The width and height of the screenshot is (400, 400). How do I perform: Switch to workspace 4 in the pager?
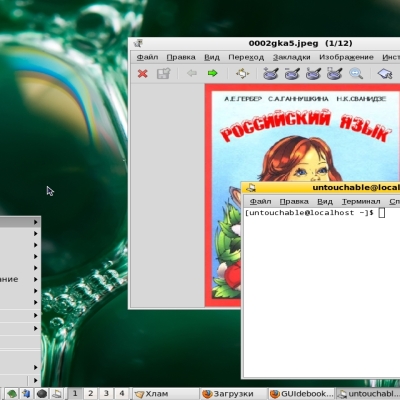[x=122, y=394]
